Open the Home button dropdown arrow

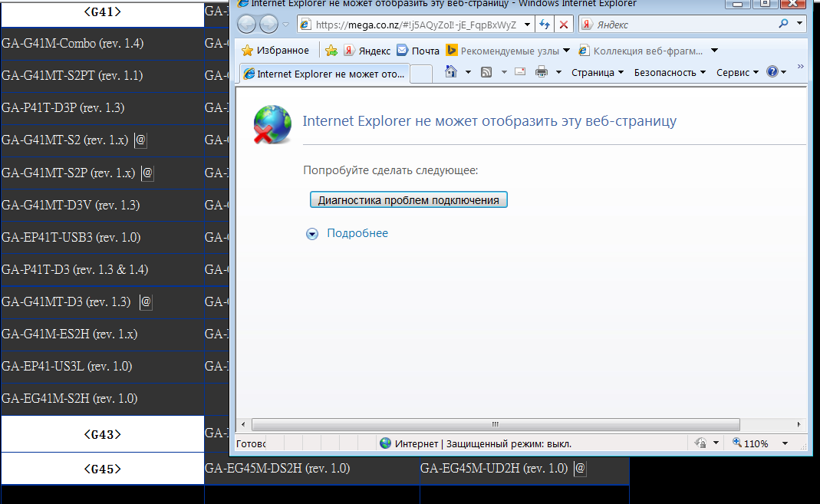coord(468,72)
